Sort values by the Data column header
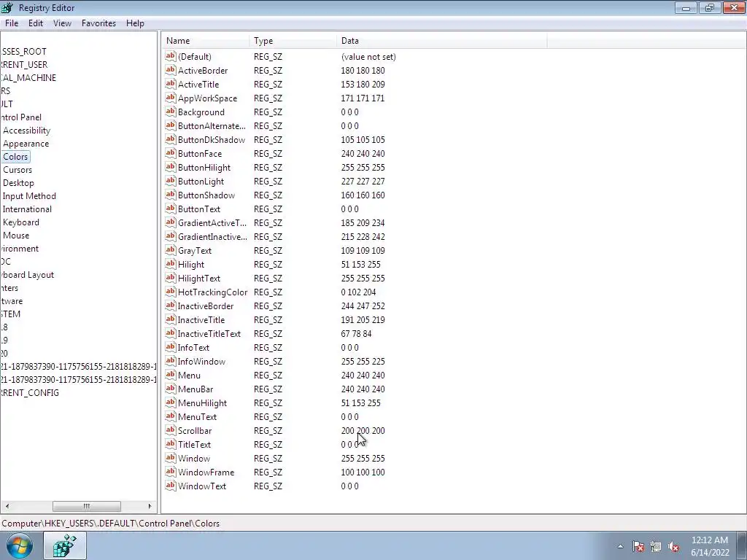 coord(441,41)
